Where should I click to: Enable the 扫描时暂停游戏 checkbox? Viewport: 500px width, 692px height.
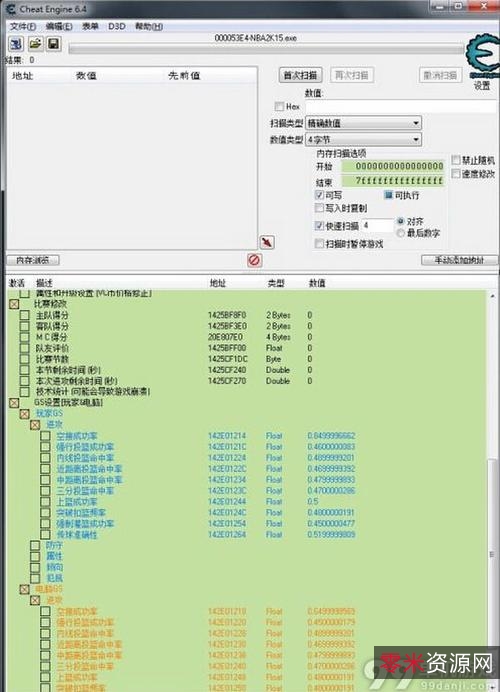pos(320,244)
